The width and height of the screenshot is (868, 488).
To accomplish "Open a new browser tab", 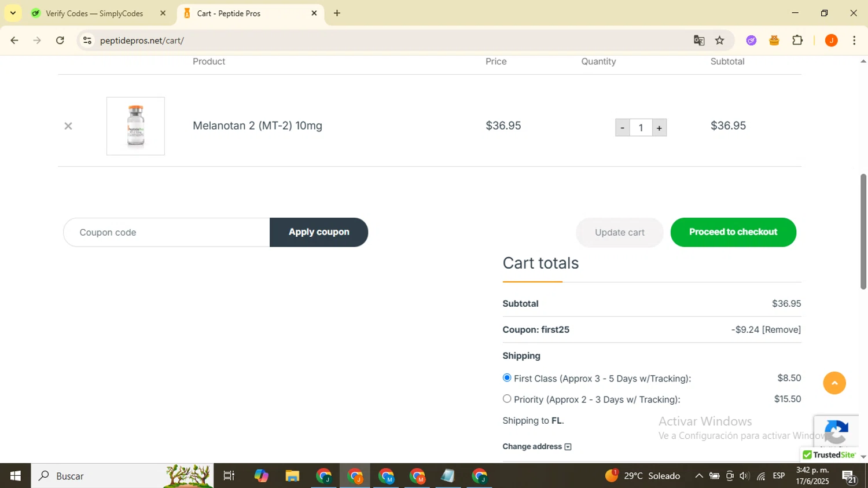I will click(337, 13).
